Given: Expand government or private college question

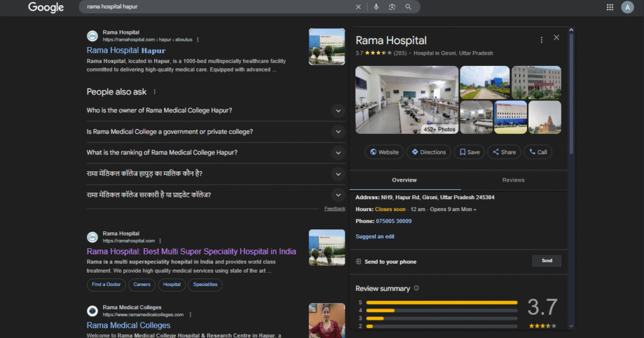Looking at the screenshot, I should click(x=338, y=132).
